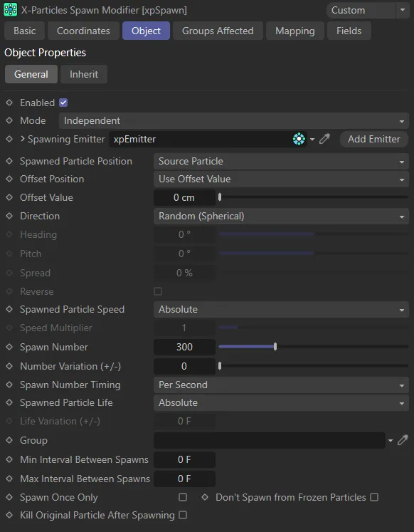414x532 pixels.
Task: Click Kill Original Particle After Spawning keyframe diamond
Action: coord(9,515)
